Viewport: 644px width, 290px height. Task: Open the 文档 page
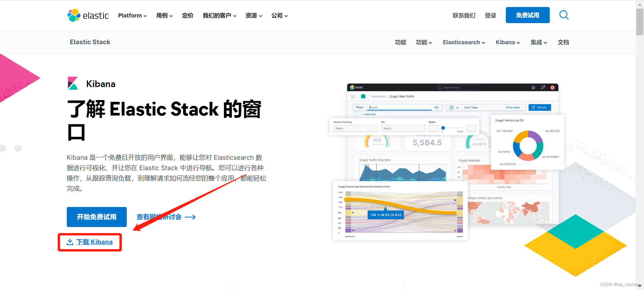(563, 42)
